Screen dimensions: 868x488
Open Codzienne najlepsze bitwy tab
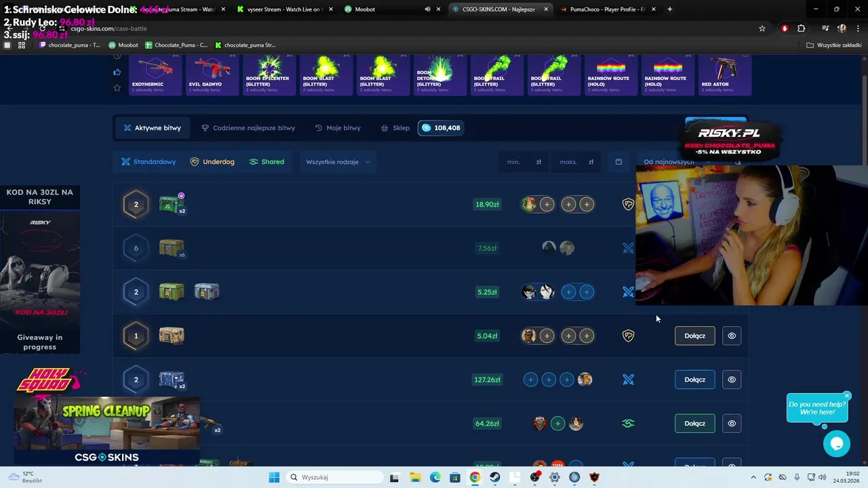(248, 128)
